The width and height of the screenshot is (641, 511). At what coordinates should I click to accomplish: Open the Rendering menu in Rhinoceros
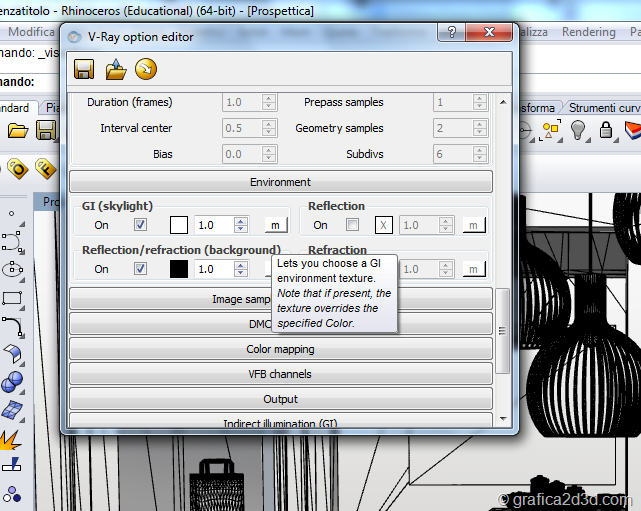[x=589, y=32]
